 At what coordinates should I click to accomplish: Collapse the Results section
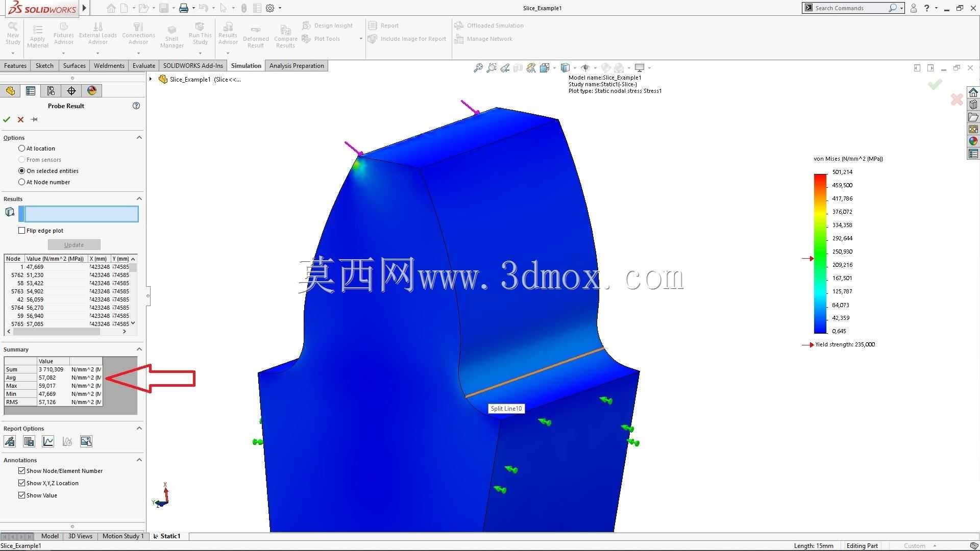[x=139, y=198]
